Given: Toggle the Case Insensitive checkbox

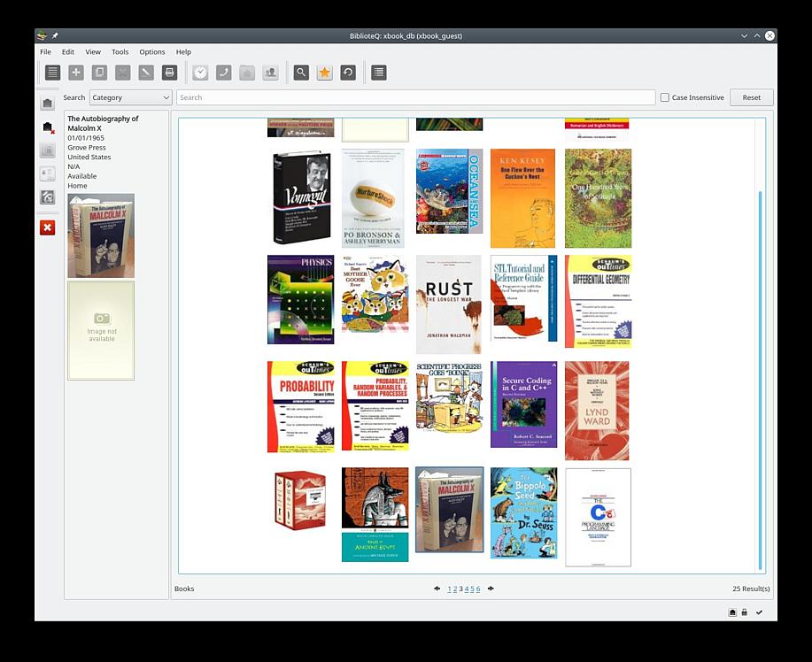Looking at the screenshot, I should pos(665,97).
